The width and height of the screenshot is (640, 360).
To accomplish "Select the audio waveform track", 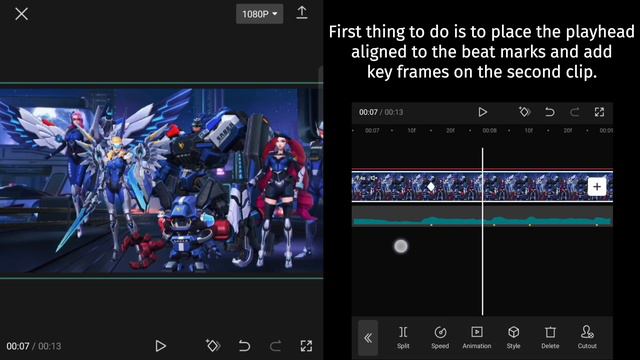I will tap(482, 216).
